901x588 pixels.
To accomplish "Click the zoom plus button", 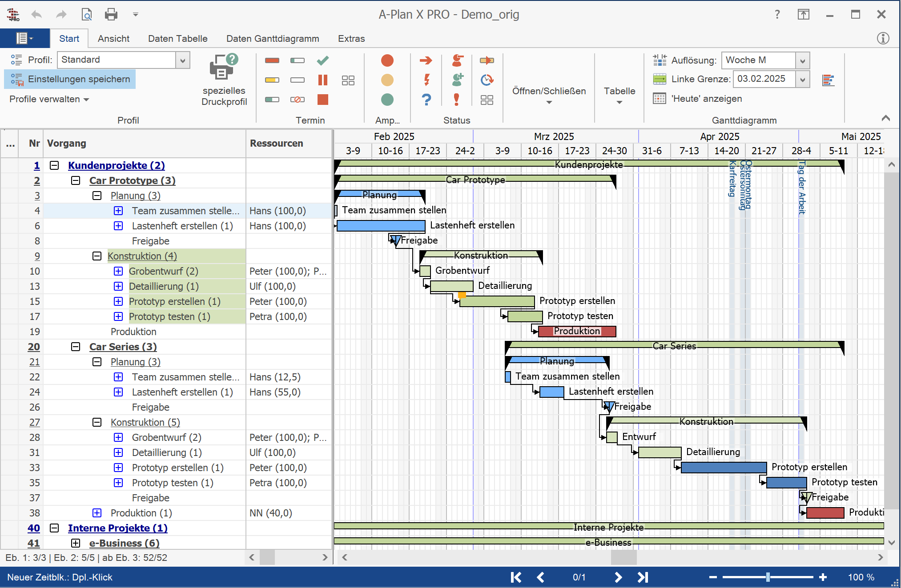I will (823, 577).
